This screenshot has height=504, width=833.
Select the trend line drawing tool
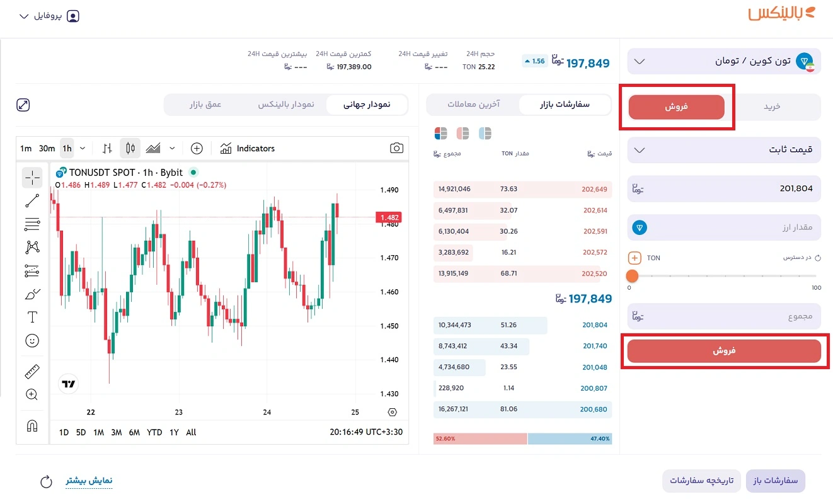(x=32, y=200)
